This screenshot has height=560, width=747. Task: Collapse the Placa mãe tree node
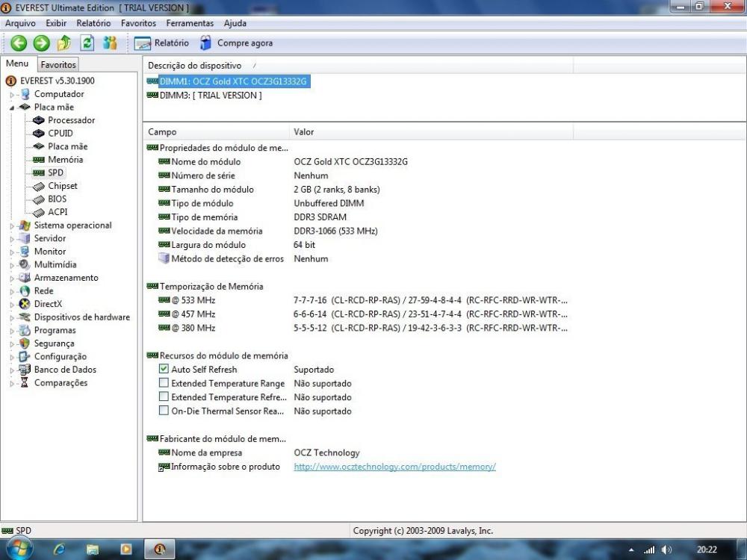[x=13, y=108]
